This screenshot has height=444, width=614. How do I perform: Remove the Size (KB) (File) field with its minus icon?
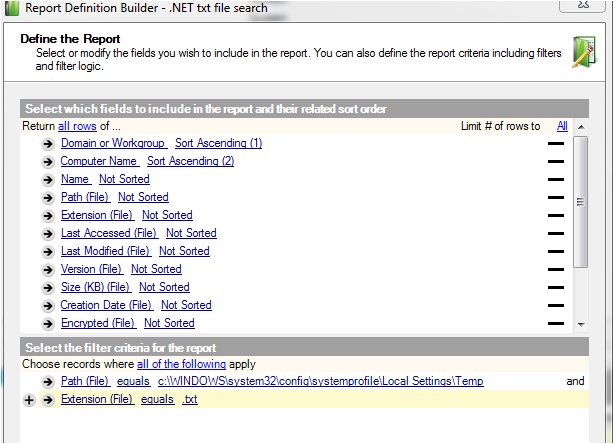pyautogui.click(x=556, y=287)
